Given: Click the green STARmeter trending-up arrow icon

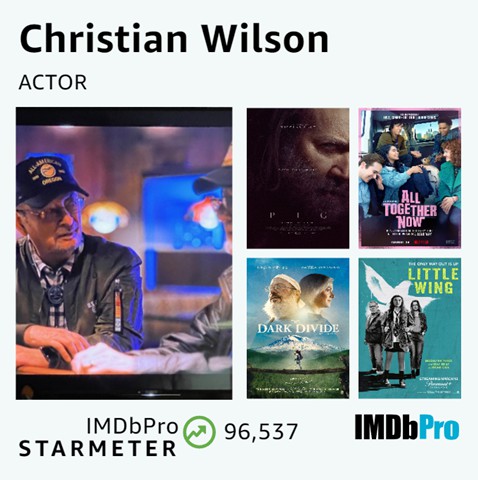Looking at the screenshot, I should click(x=199, y=432).
